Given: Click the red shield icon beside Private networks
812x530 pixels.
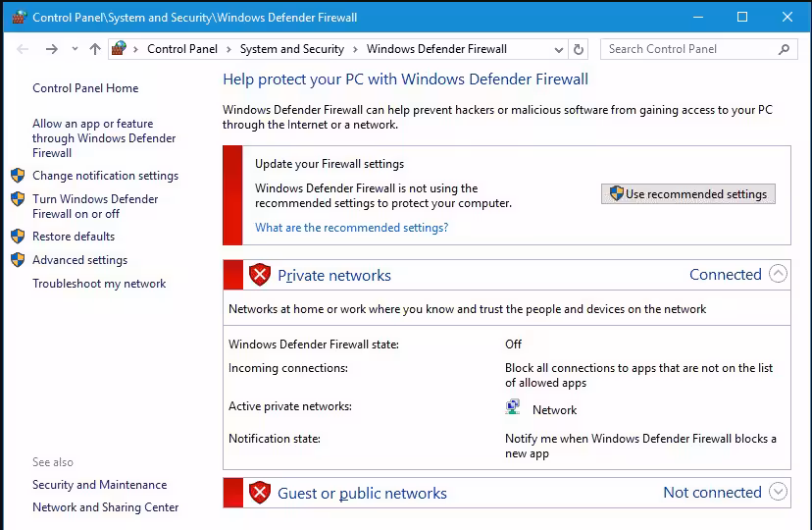Looking at the screenshot, I should coord(260,275).
